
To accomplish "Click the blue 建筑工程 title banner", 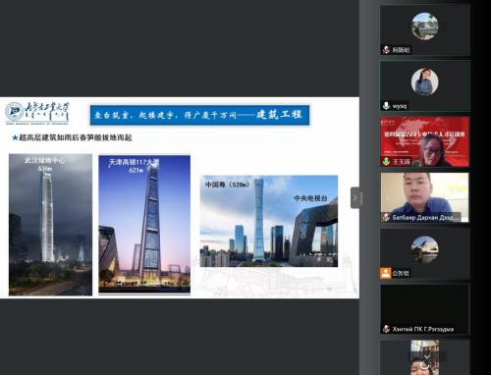I will point(200,115).
